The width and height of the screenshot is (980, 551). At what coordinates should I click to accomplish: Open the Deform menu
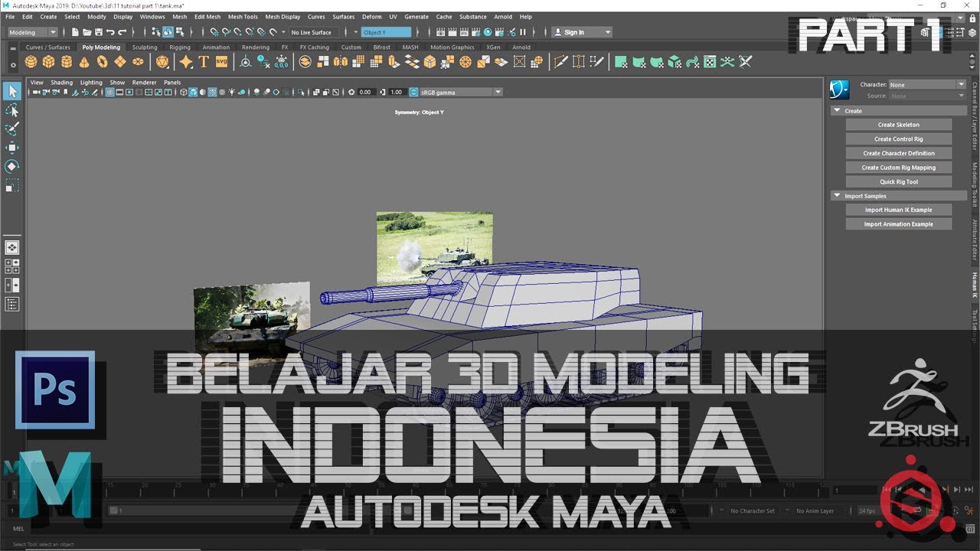click(x=371, y=16)
